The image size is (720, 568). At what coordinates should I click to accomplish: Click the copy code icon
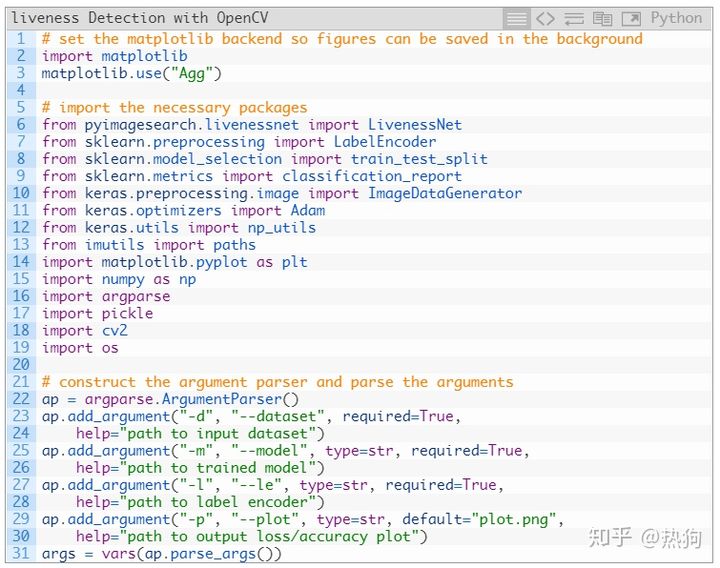click(602, 19)
